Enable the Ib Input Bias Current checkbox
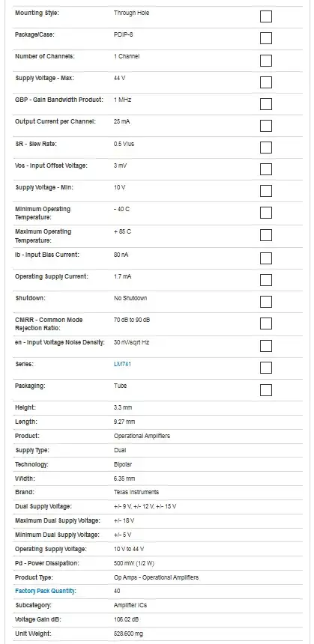314x644 pixels. pos(266,258)
